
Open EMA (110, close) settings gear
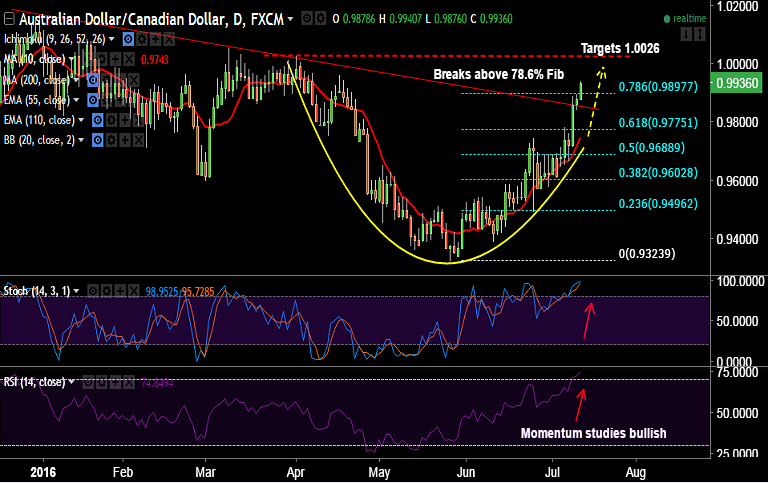tap(111, 121)
